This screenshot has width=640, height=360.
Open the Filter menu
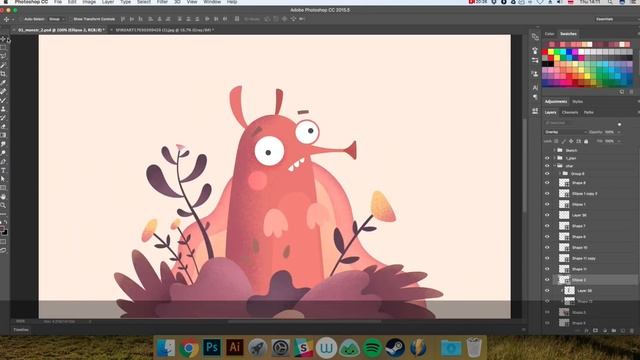(162, 2)
